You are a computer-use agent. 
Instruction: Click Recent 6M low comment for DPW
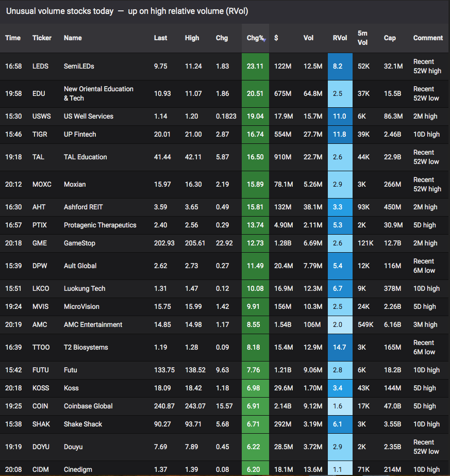[x=424, y=266]
